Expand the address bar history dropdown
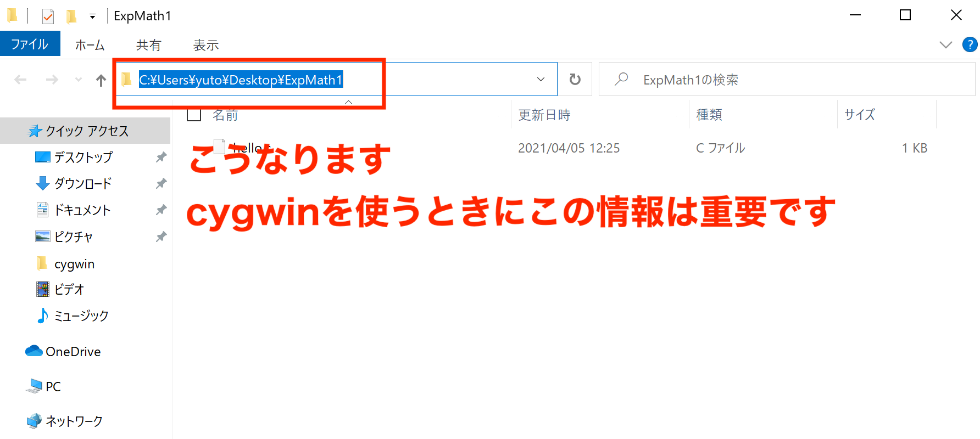Screen dimensions: 980x439 pos(541,80)
